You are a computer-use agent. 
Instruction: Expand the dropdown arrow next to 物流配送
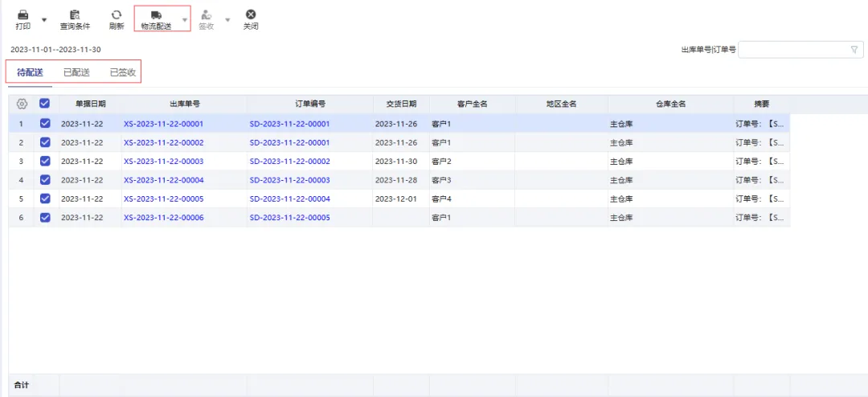tap(185, 20)
